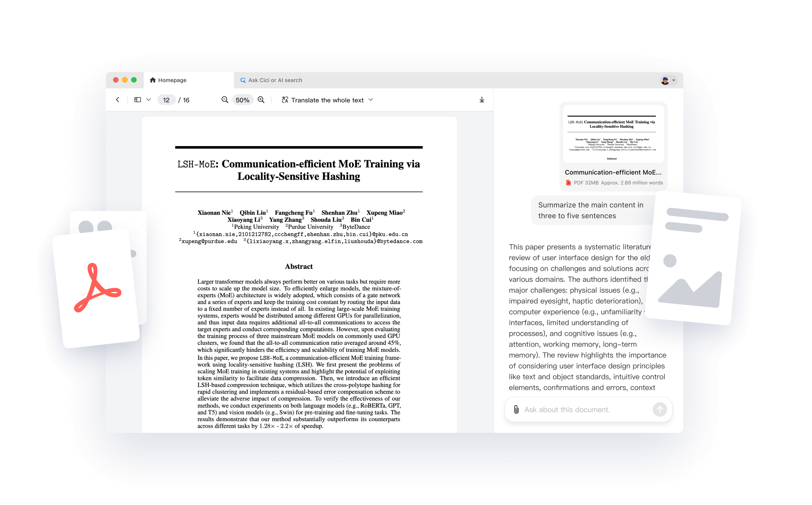This screenshot has height=505, width=812.
Task: Click the page number 12 field
Action: point(166,100)
